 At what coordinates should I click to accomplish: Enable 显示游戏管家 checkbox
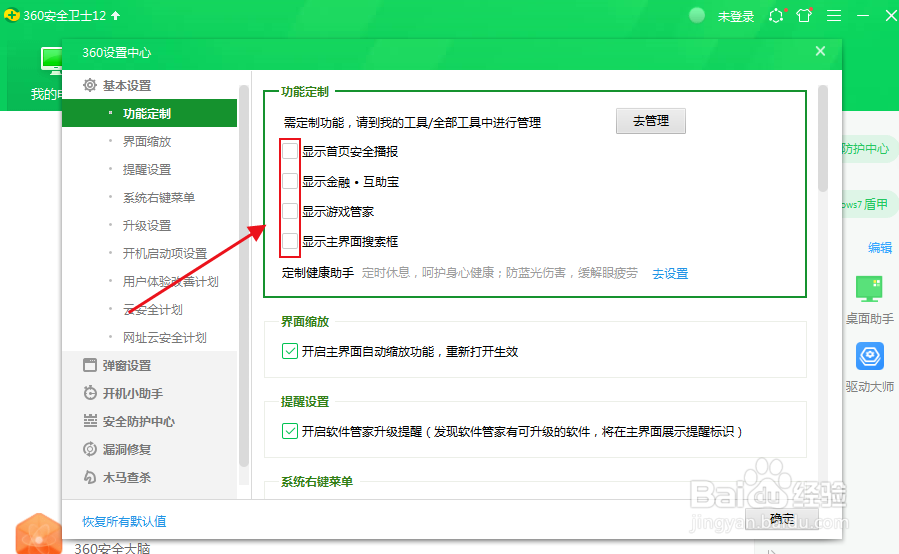[x=290, y=211]
